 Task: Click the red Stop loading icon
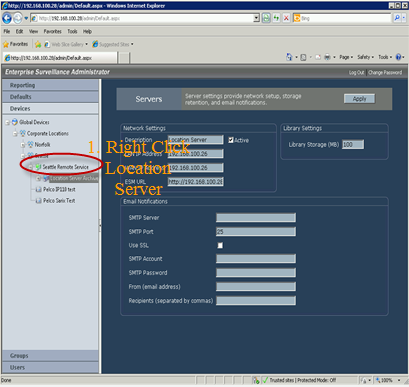coord(286,18)
